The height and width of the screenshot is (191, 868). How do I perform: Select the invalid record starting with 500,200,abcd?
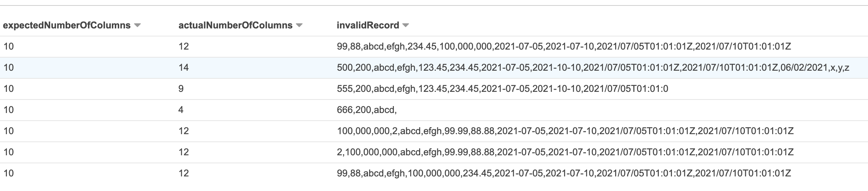[593, 67]
